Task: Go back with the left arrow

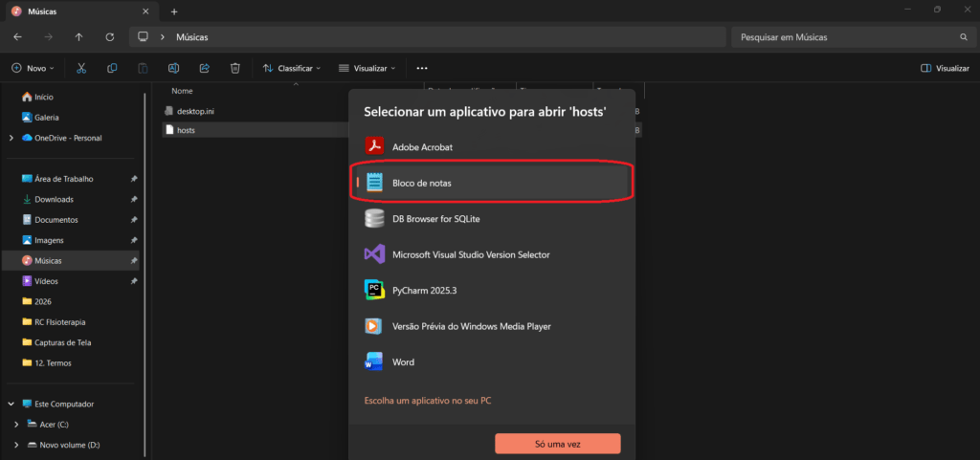Action: [x=17, y=37]
